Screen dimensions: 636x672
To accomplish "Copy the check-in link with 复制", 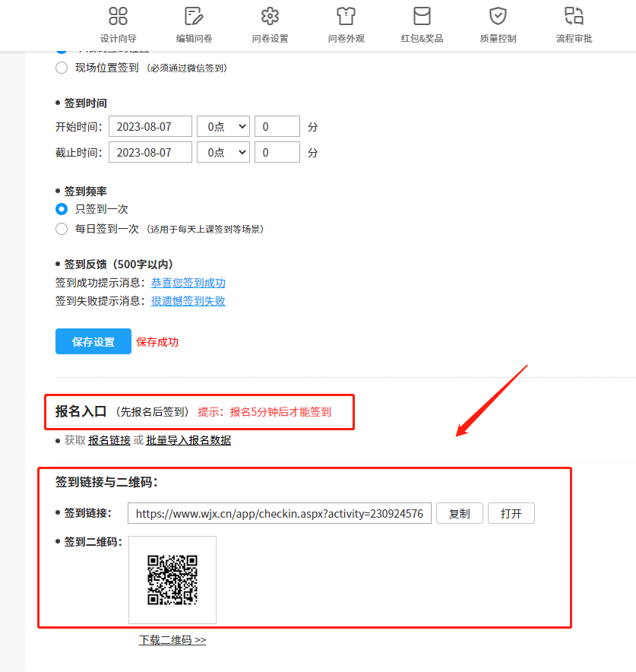I will point(460,513).
